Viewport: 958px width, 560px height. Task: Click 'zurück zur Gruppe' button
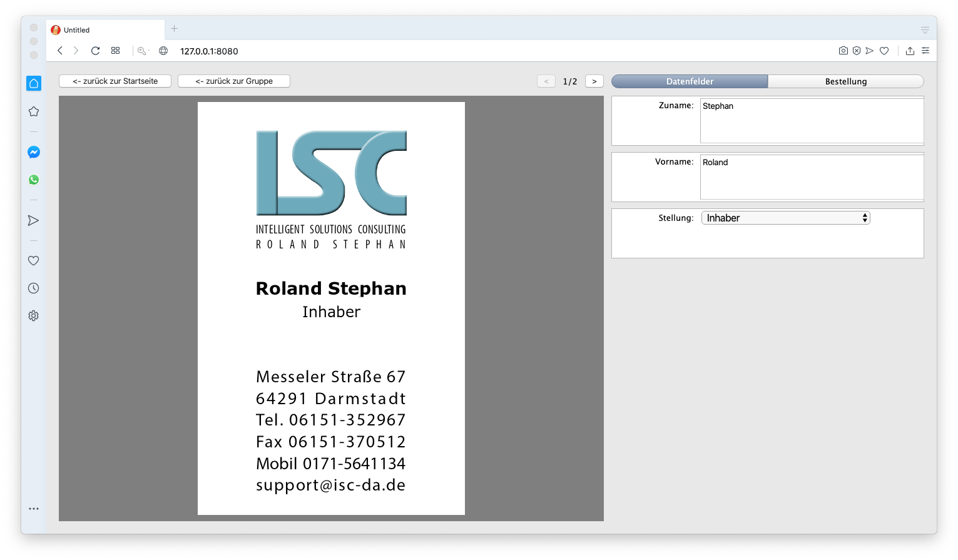tap(234, 81)
